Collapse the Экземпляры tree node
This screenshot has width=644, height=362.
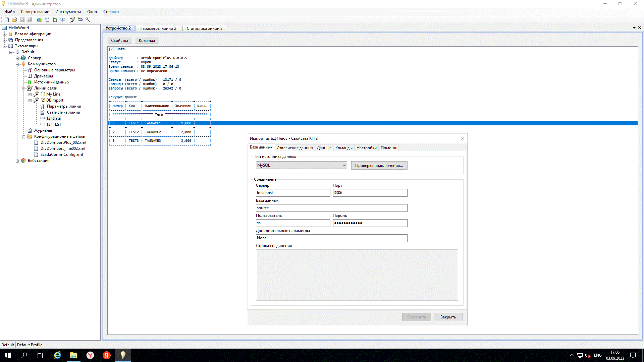coord(5,46)
